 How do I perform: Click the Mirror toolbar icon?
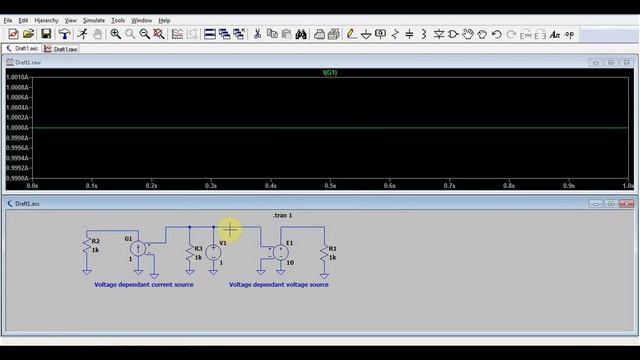[x=540, y=34]
